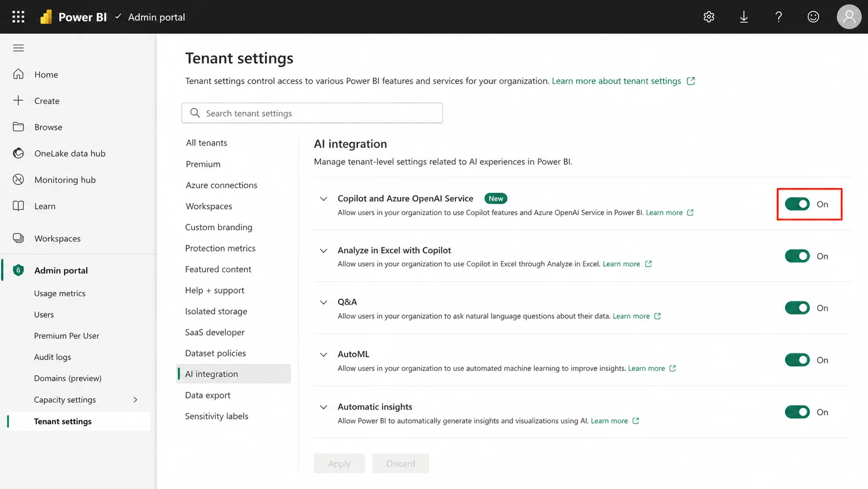The image size is (868, 489).
Task: Open Isolated storage category
Action: (x=216, y=311)
